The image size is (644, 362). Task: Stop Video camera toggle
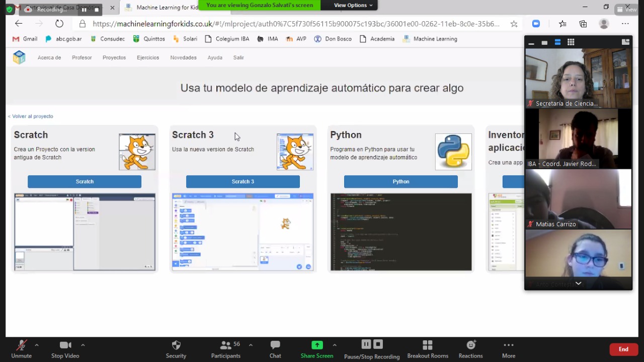(65, 345)
